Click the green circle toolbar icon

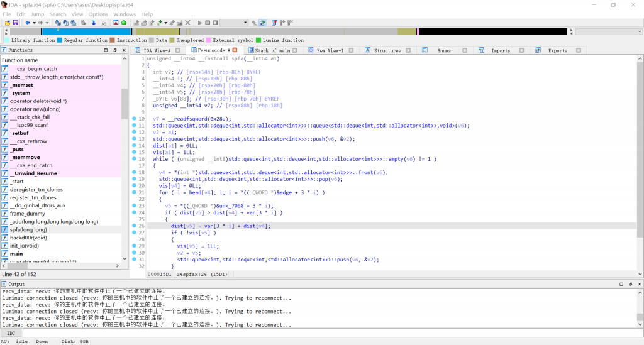pyautogui.click(x=124, y=23)
